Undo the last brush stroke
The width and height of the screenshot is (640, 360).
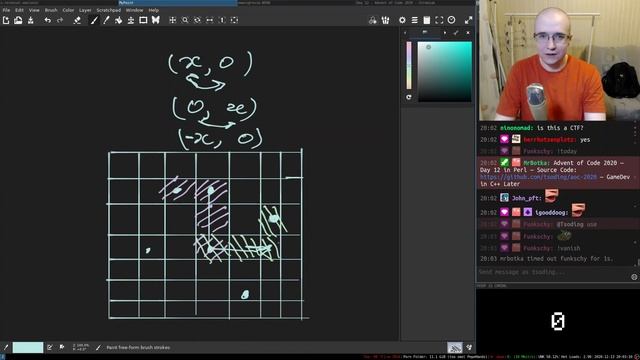point(48,20)
